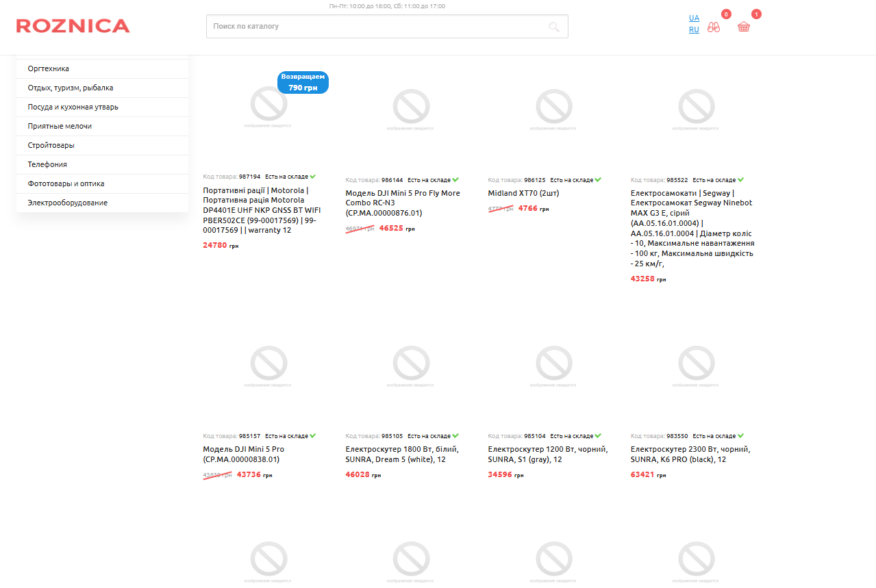Open the Segway Ninebot MAX G3 image

(696, 108)
